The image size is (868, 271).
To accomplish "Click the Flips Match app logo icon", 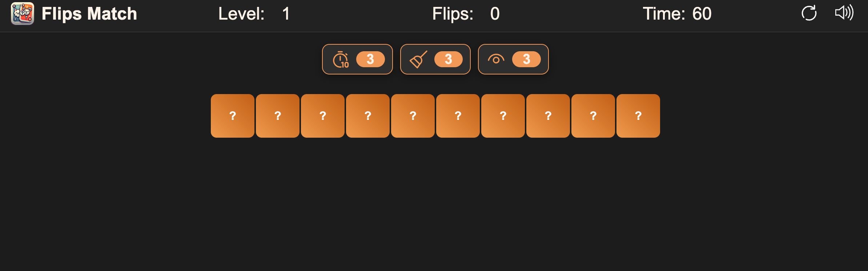I will pyautogui.click(x=23, y=14).
